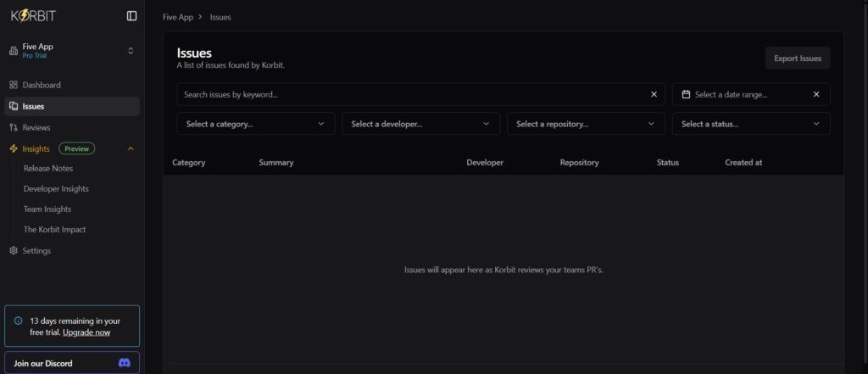Click the Pro Trial label
The height and width of the screenshot is (374, 868).
click(x=35, y=56)
